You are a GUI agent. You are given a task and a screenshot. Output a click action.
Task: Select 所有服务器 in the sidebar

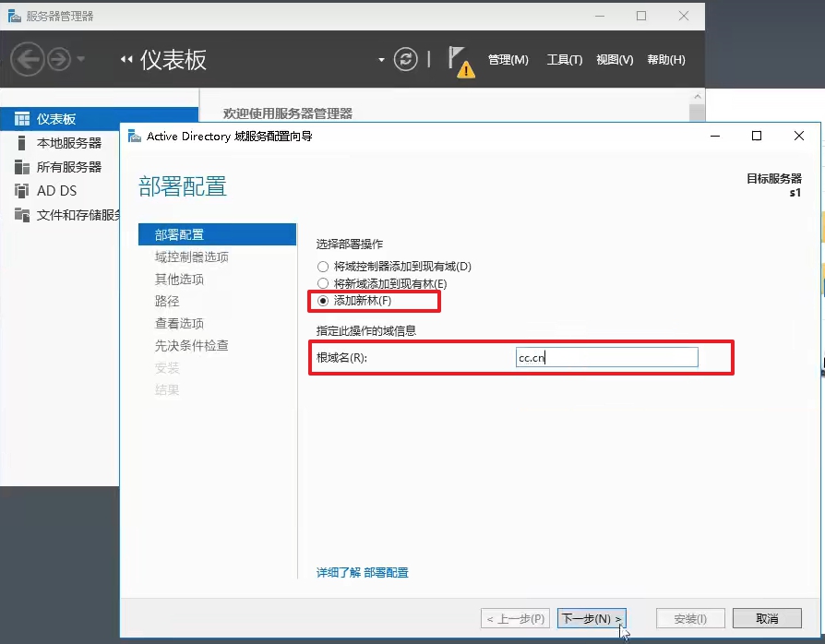point(69,167)
